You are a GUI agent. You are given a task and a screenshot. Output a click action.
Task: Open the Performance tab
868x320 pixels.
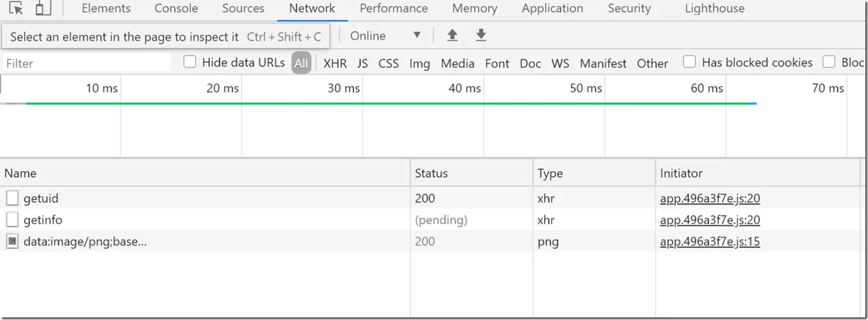pyautogui.click(x=394, y=8)
